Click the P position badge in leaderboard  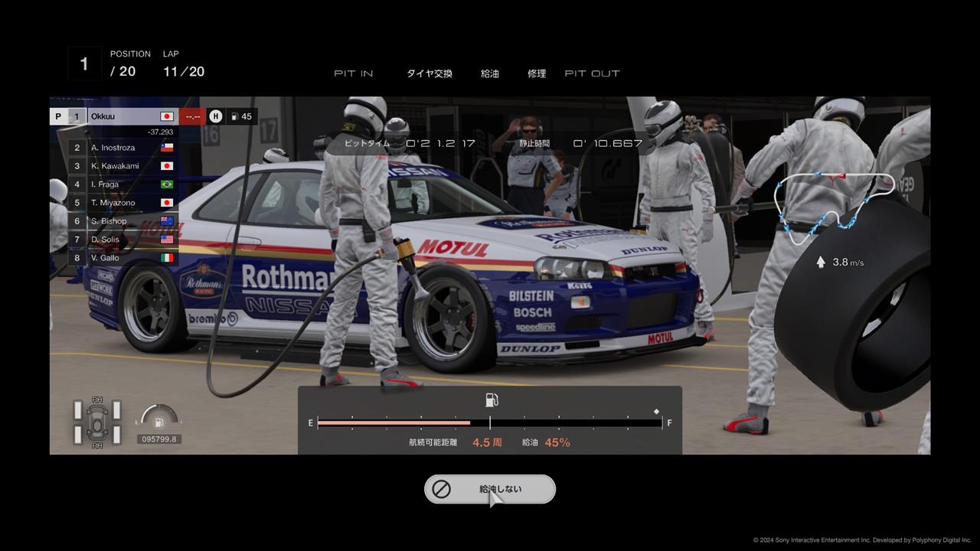[x=58, y=116]
